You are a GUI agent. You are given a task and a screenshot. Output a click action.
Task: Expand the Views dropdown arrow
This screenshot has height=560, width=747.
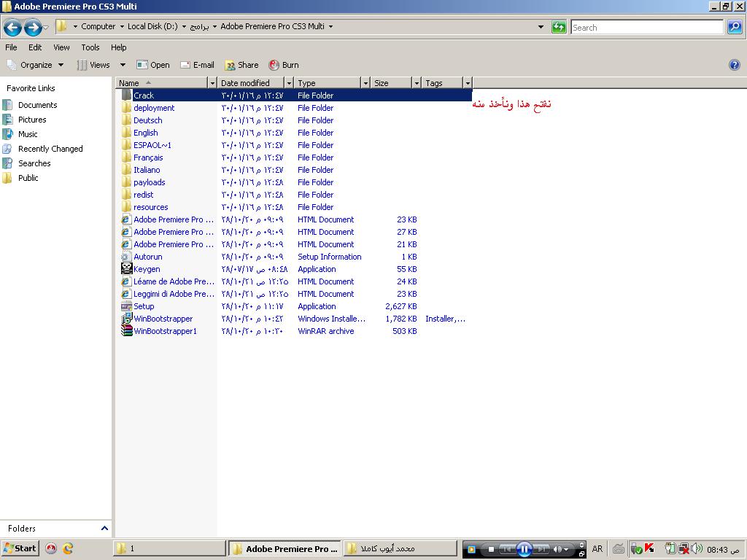click(x=123, y=65)
